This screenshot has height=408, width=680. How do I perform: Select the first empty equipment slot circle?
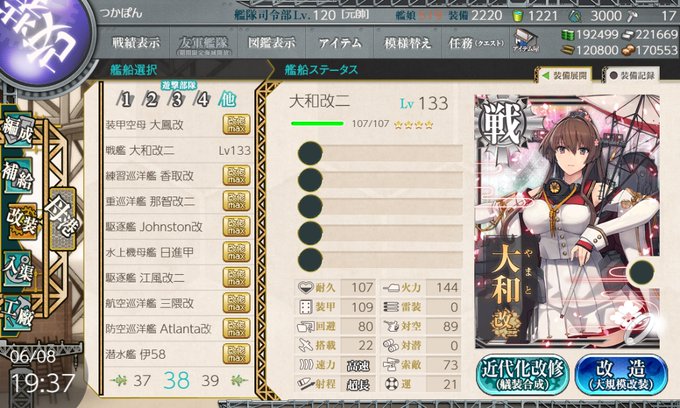point(310,153)
